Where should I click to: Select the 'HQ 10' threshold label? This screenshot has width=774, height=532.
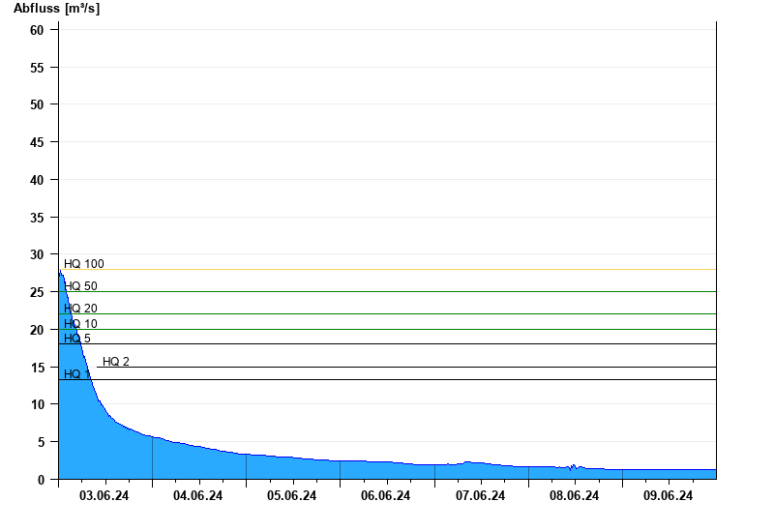[x=80, y=324]
